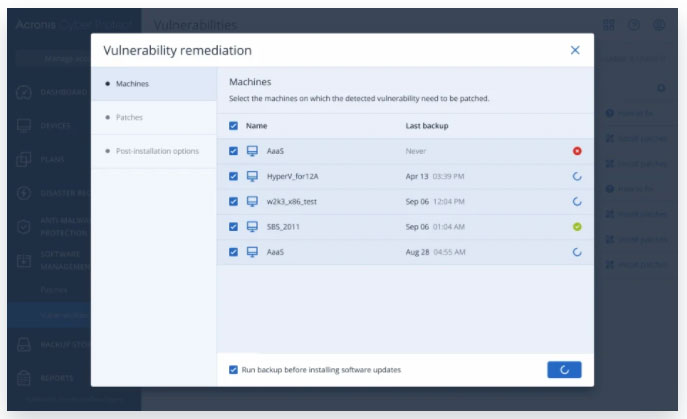
Task: Select the Machines step in wizard sidebar
Action: click(x=132, y=84)
